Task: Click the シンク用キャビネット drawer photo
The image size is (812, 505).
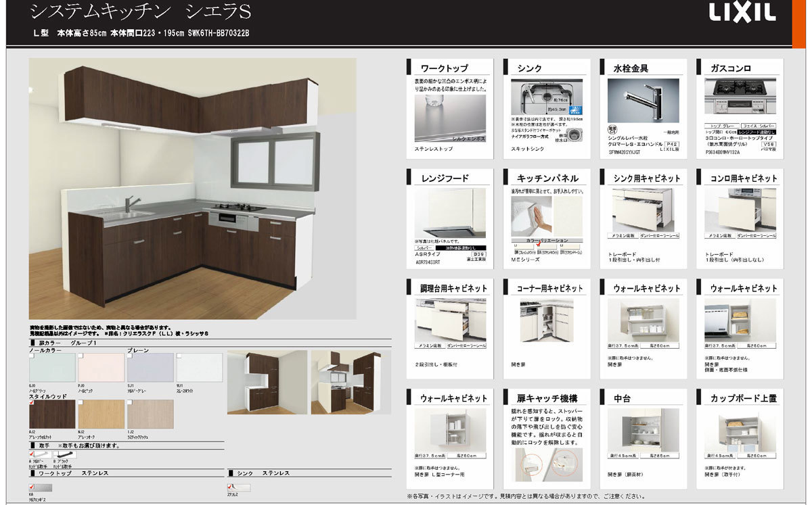Action: (x=644, y=210)
